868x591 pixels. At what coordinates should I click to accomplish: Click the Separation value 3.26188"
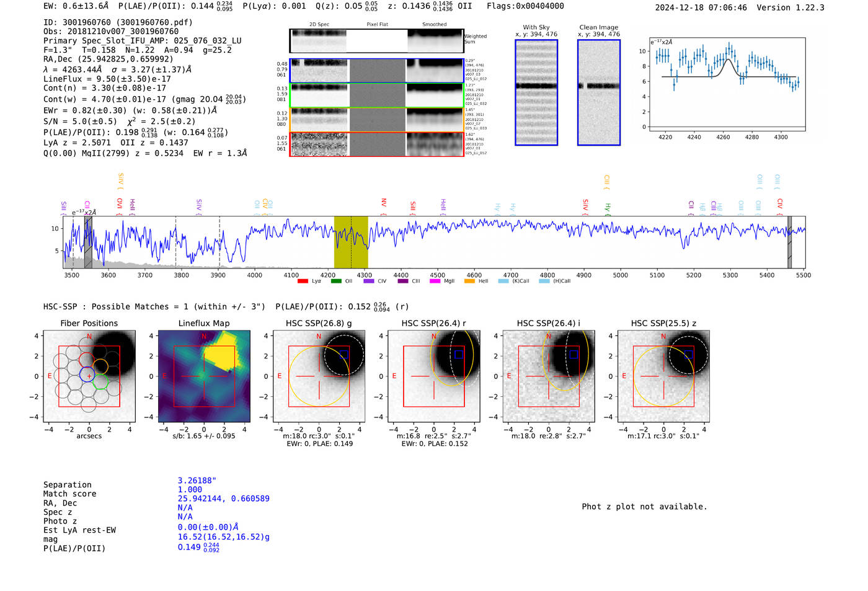coord(197,481)
